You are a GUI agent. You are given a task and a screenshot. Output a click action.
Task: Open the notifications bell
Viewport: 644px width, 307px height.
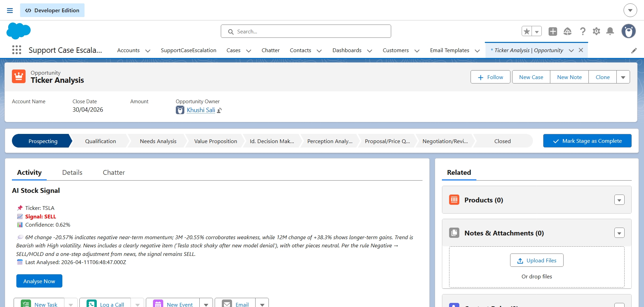[610, 31]
